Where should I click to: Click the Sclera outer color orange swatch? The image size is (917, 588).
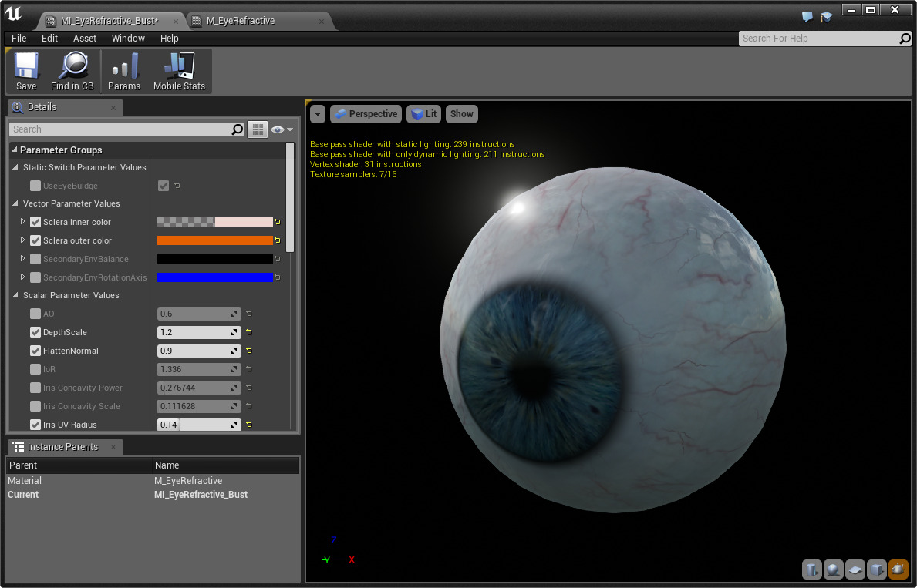(216, 240)
